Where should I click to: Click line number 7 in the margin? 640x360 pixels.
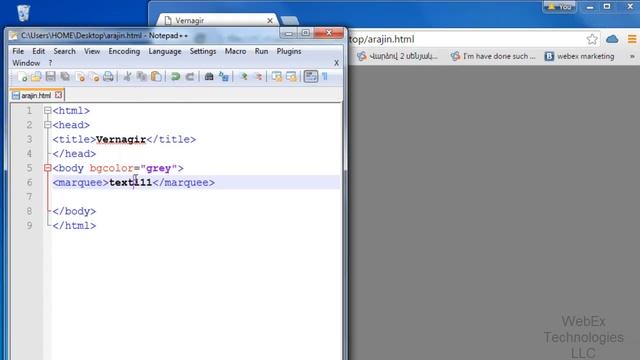click(29, 197)
